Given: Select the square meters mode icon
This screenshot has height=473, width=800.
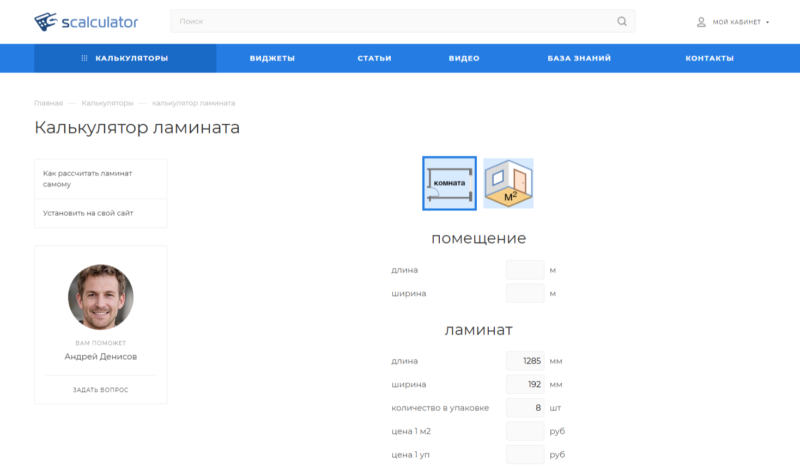Looking at the screenshot, I should [508, 183].
